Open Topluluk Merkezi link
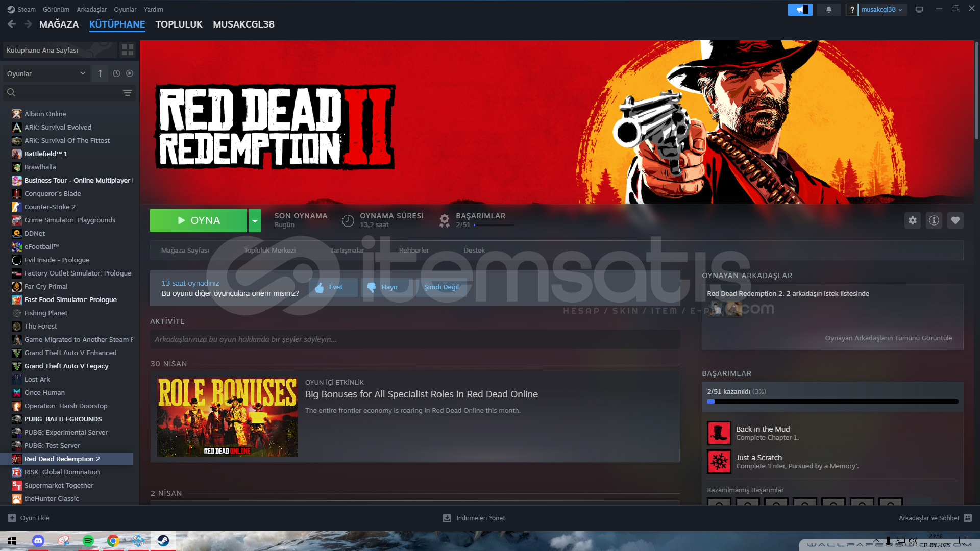This screenshot has width=980, height=551. point(269,250)
